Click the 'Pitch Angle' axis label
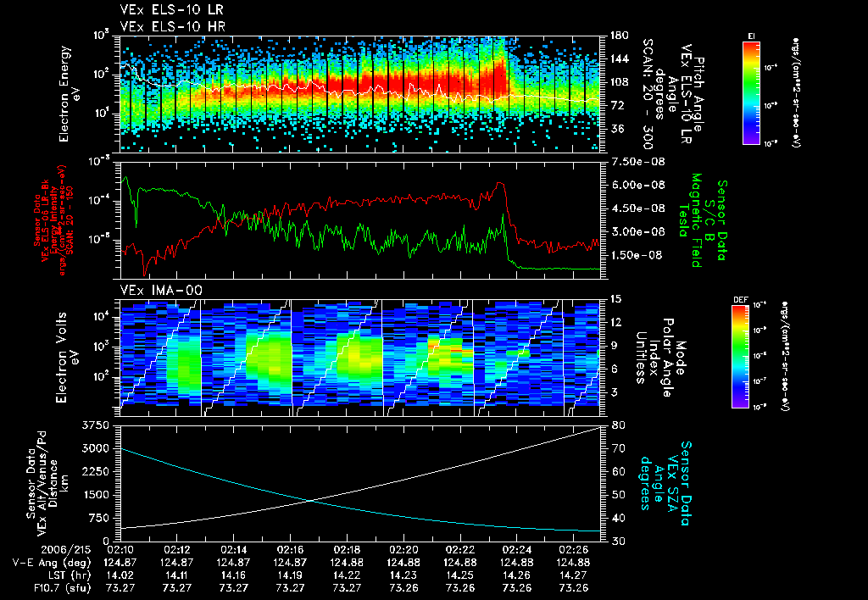 698,94
